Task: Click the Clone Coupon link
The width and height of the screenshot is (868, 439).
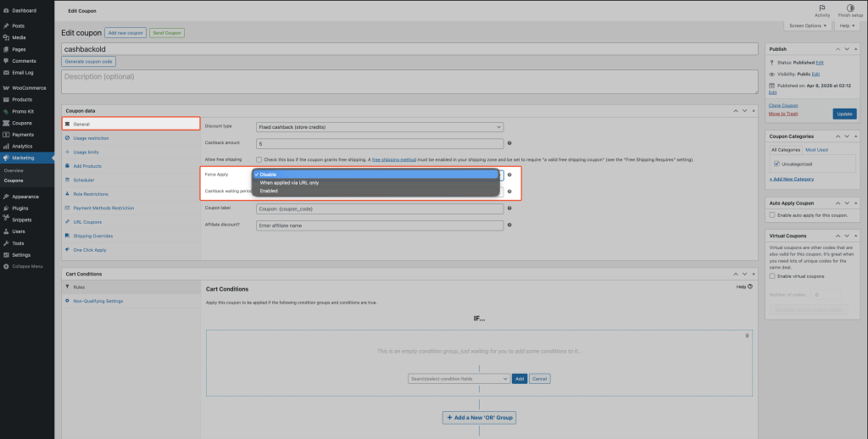Action: click(783, 106)
